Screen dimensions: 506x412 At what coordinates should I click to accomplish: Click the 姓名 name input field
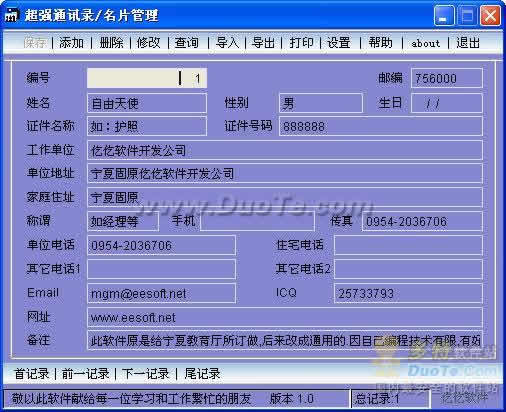(147, 103)
